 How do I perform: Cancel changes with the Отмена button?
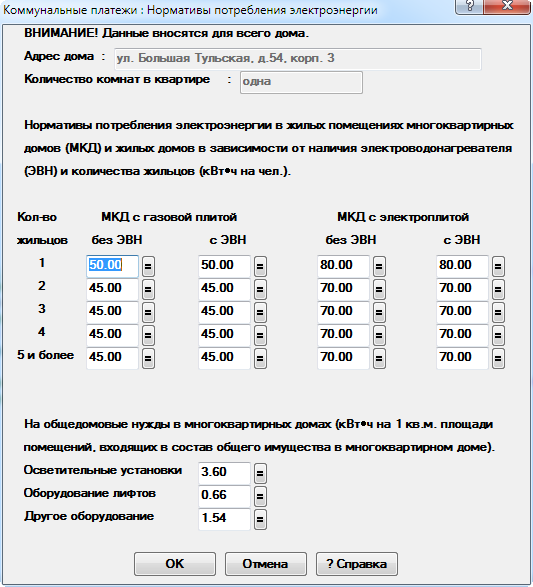266,564
